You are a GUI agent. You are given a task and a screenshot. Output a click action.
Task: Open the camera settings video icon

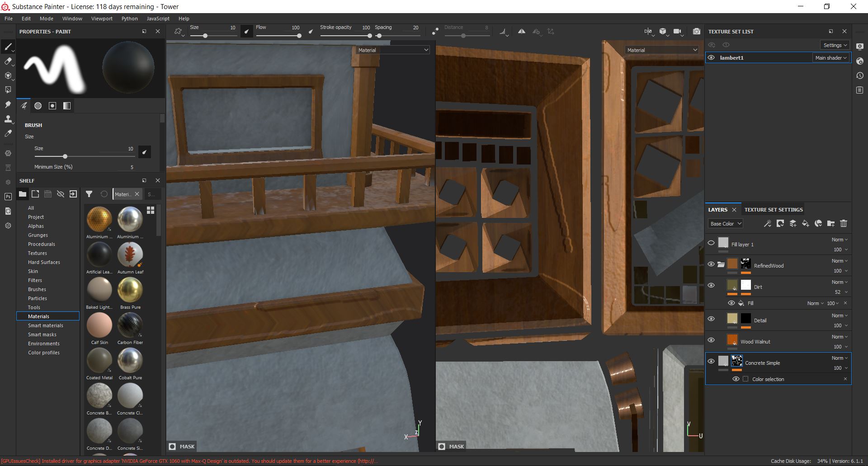pyautogui.click(x=677, y=32)
